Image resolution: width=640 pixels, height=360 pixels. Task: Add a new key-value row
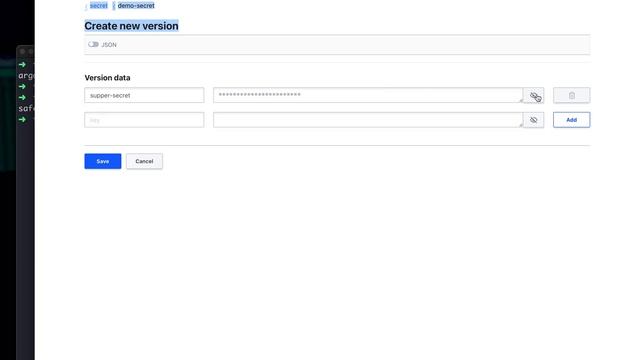coord(571,120)
